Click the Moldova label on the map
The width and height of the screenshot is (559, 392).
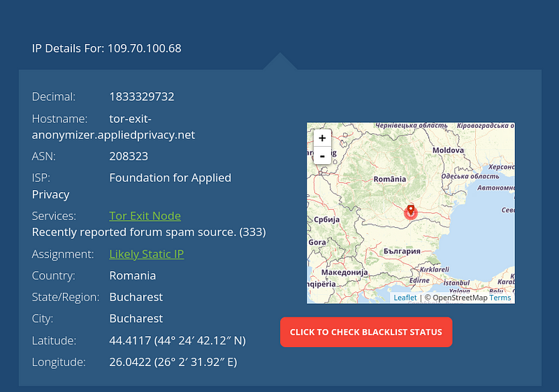pyautogui.click(x=448, y=150)
